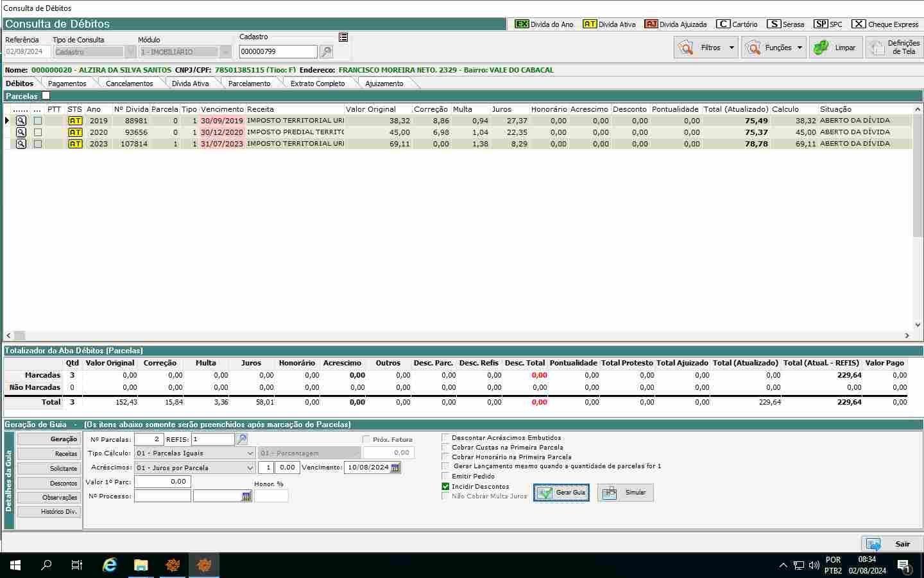Image resolution: width=924 pixels, height=578 pixels.
Task: Open the Filtros dropdown arrow
Action: tap(732, 48)
